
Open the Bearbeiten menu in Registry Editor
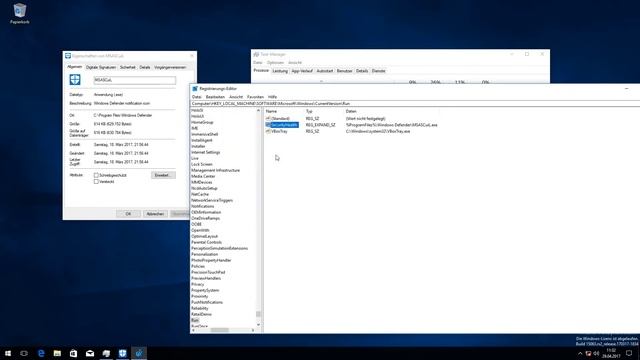[x=215, y=97]
